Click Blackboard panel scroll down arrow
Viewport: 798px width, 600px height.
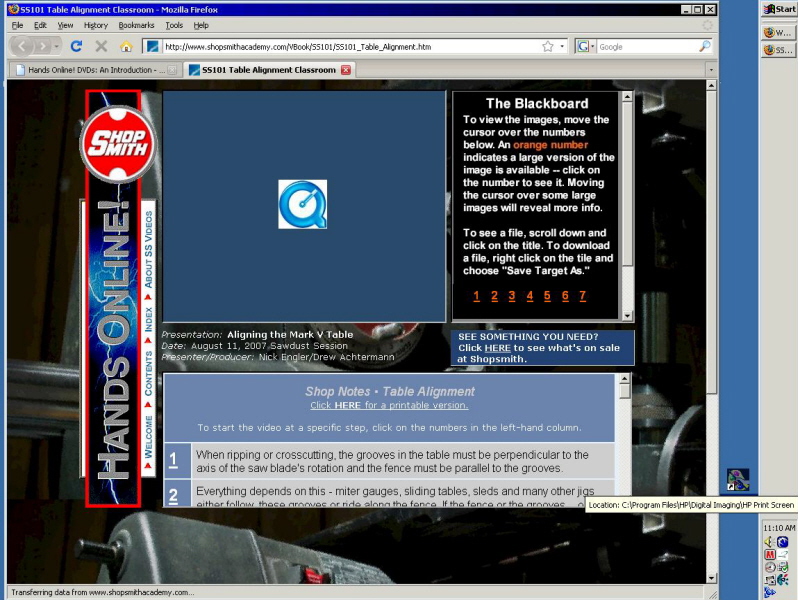click(627, 316)
